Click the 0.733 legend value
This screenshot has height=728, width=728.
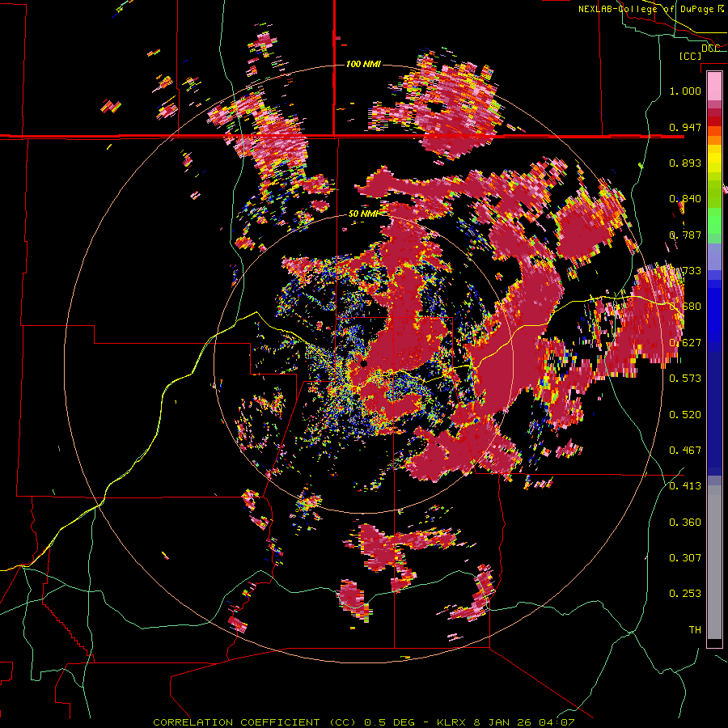click(x=685, y=271)
